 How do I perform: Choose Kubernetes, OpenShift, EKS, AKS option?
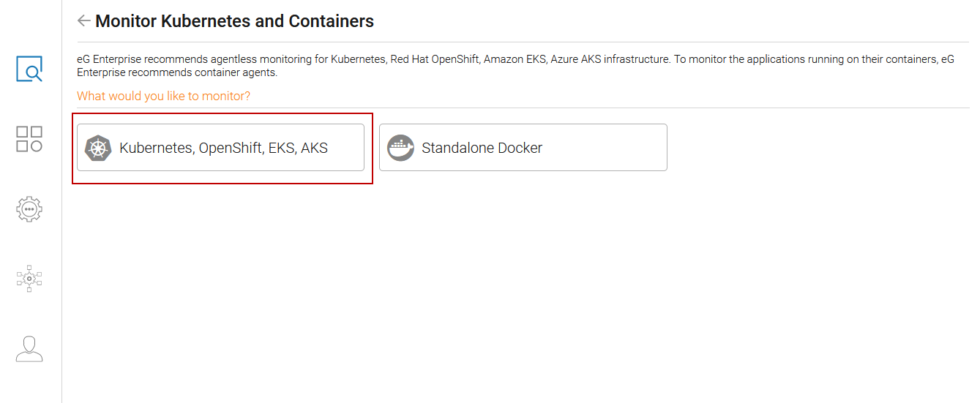(x=220, y=148)
